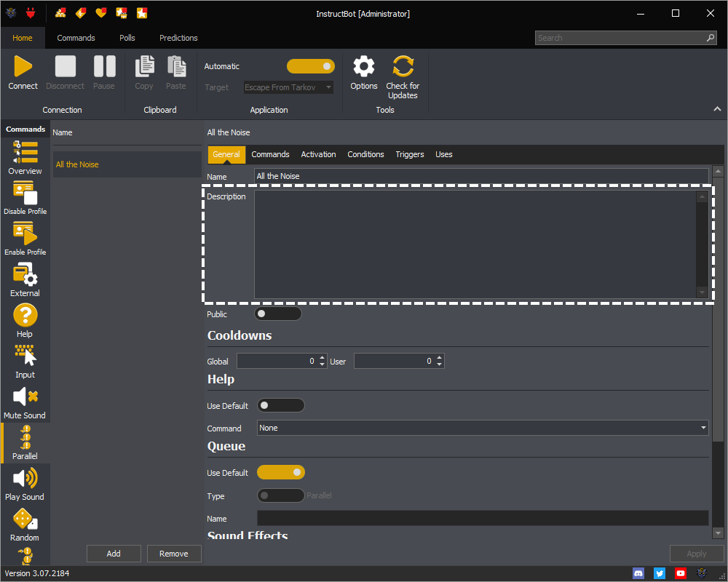Select the Parallel command type
This screenshot has width=728, height=582.
tap(25, 443)
